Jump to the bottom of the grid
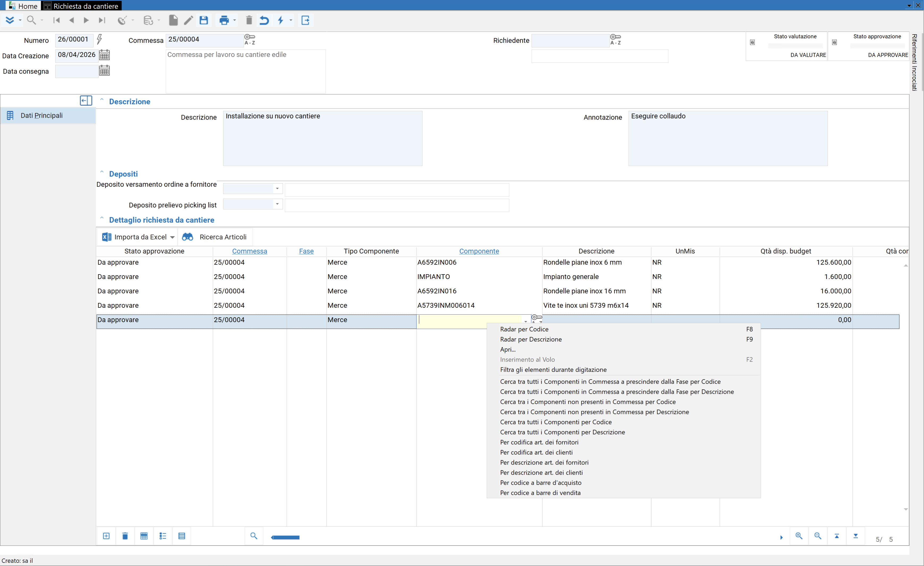The width and height of the screenshot is (924, 566). click(x=856, y=536)
